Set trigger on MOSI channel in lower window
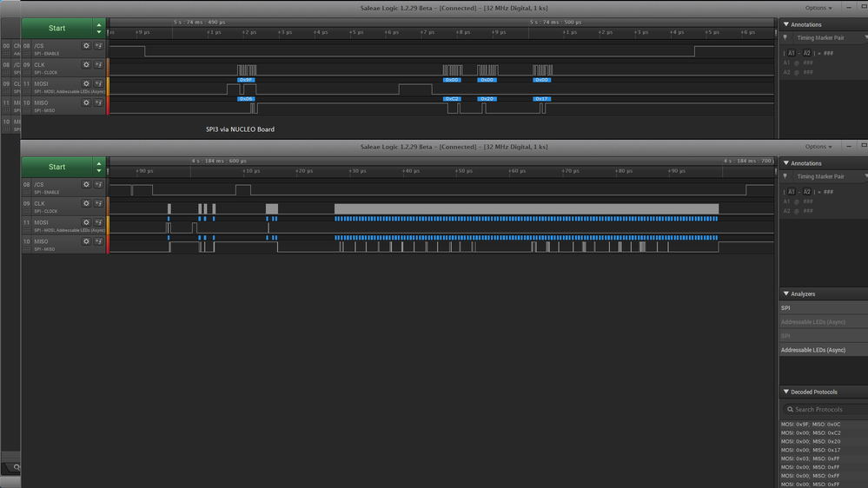The height and width of the screenshot is (488, 868). coord(98,222)
